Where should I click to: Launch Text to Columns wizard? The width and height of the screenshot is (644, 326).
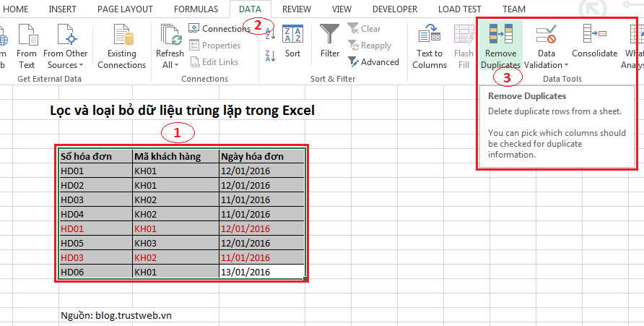point(430,46)
